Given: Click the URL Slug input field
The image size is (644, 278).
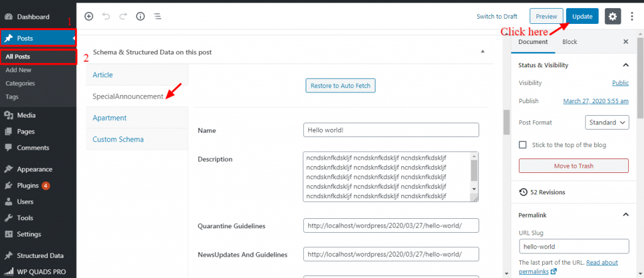Looking at the screenshot, I should (574, 247).
